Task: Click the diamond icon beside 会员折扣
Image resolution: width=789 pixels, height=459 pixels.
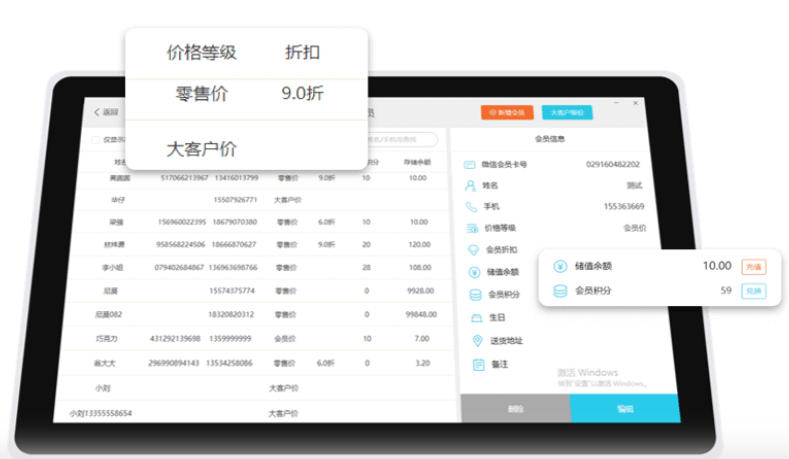Action: click(474, 250)
